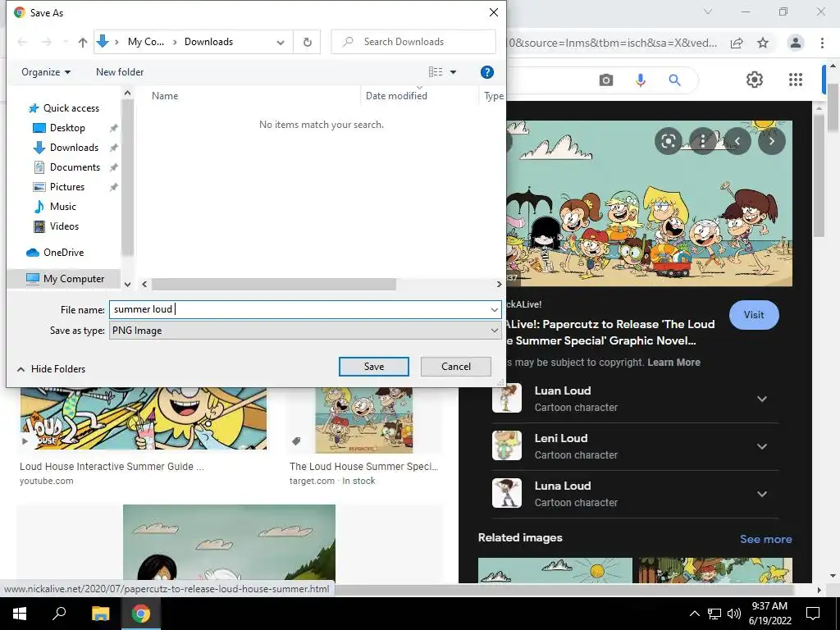Open notifications action center icon
840x630 pixels.
click(x=813, y=614)
